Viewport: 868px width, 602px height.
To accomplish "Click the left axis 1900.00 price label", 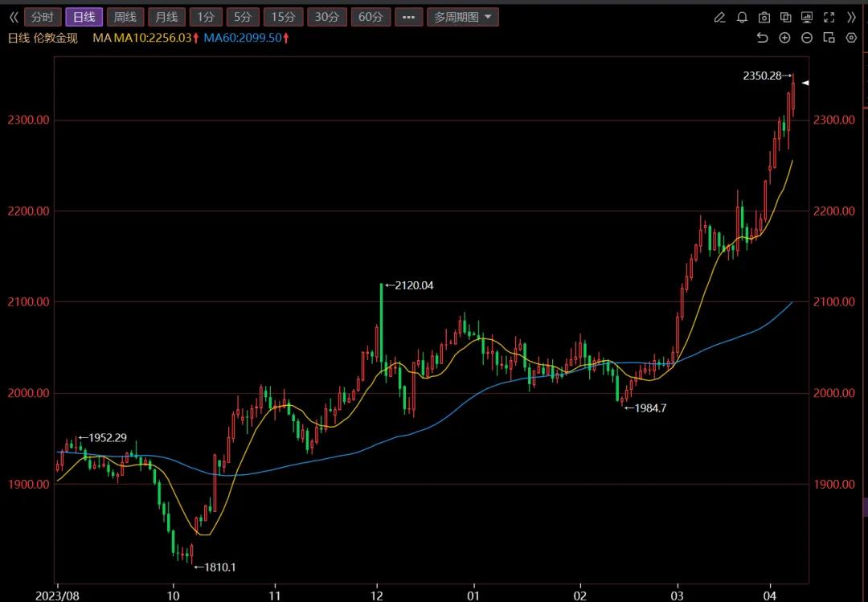I will pos(28,484).
